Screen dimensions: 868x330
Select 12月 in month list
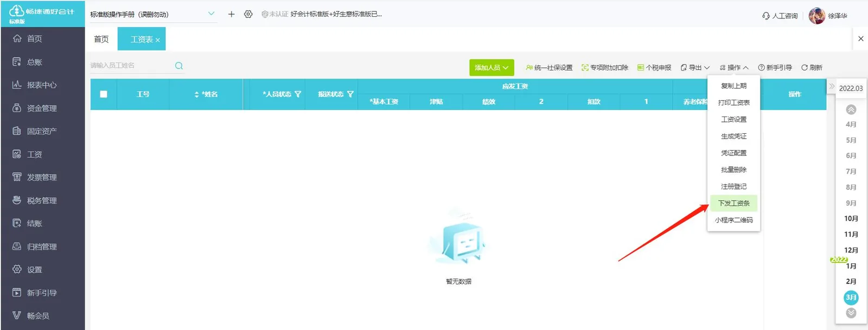coord(851,250)
